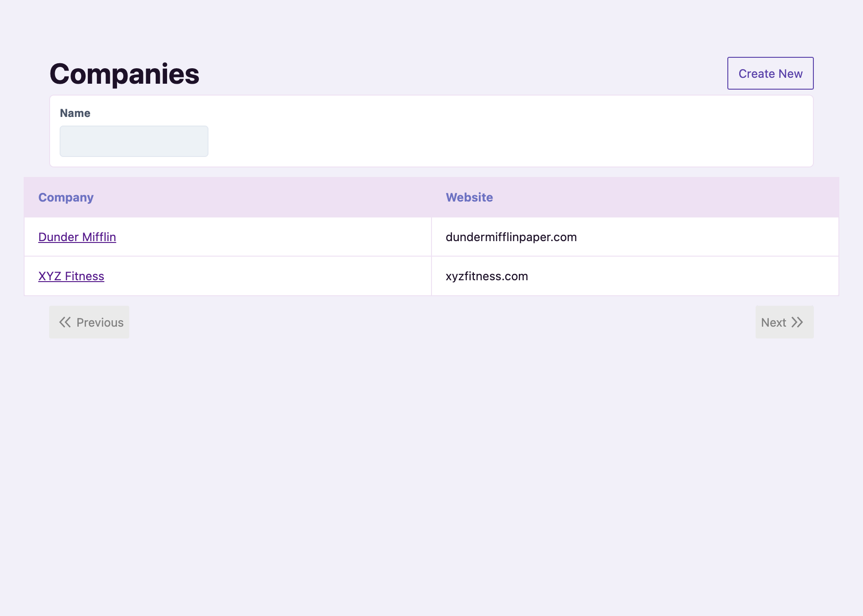Click the table header row
The height and width of the screenshot is (616, 863).
tap(431, 197)
